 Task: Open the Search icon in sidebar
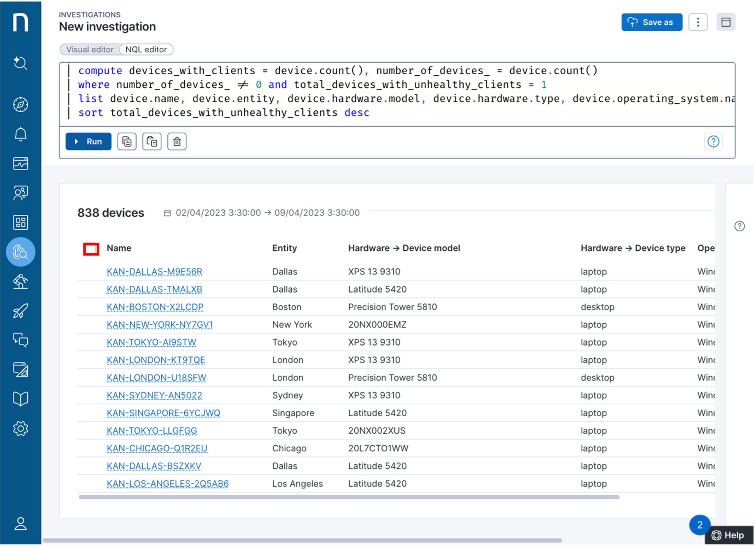(x=20, y=63)
